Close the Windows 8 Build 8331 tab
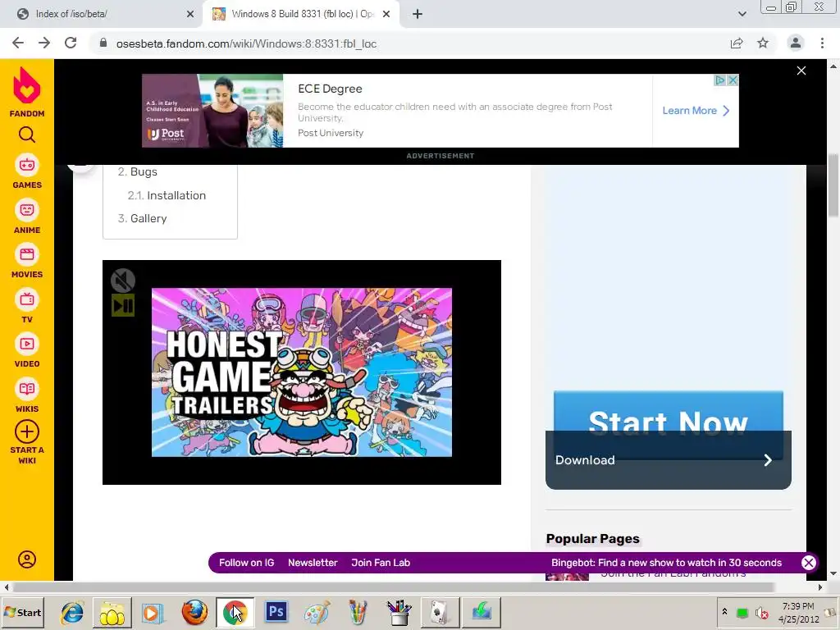Screen dimensions: 840x630 (x=386, y=14)
